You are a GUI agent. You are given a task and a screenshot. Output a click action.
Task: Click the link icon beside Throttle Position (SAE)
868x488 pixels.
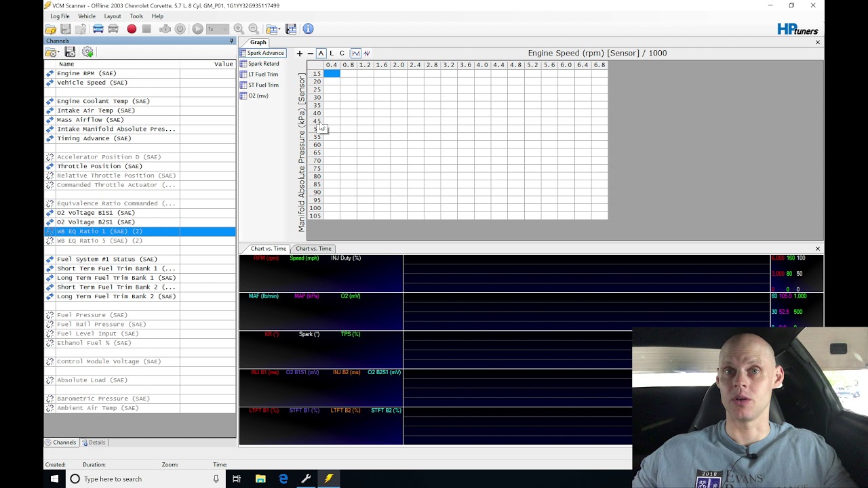50,166
